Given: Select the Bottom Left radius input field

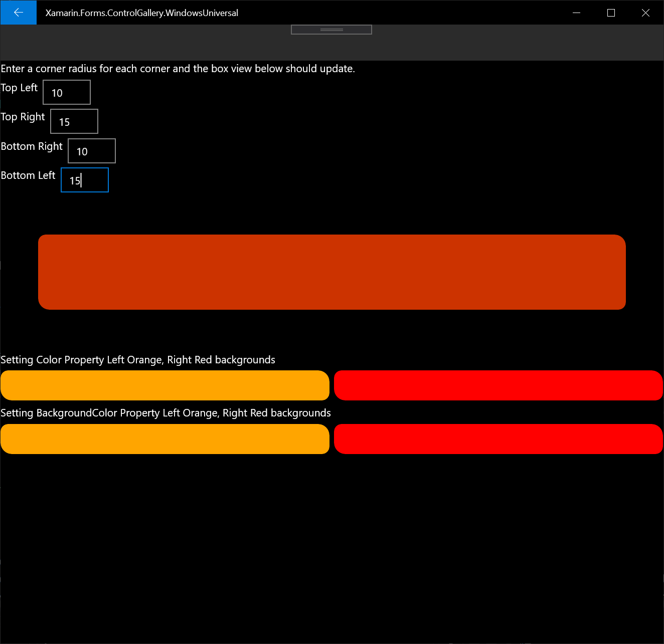Looking at the screenshot, I should [84, 179].
